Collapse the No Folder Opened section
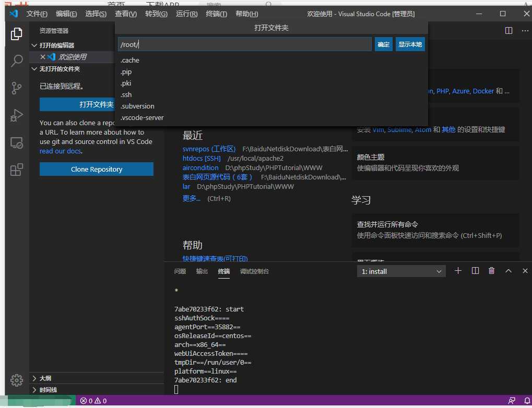This screenshot has height=408, width=532. [x=56, y=69]
